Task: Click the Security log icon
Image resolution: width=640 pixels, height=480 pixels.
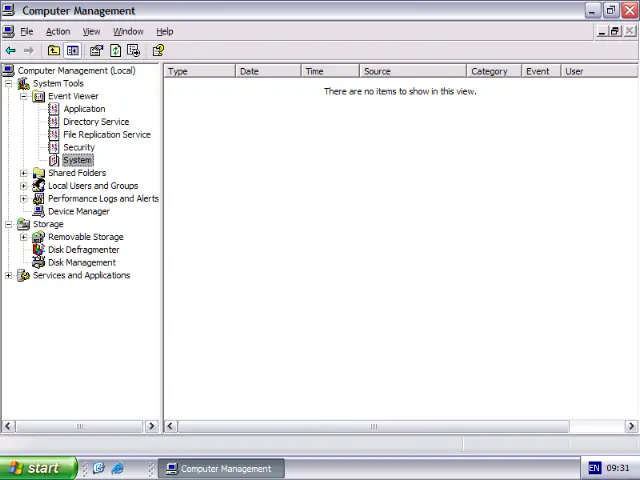Action: 53,147
